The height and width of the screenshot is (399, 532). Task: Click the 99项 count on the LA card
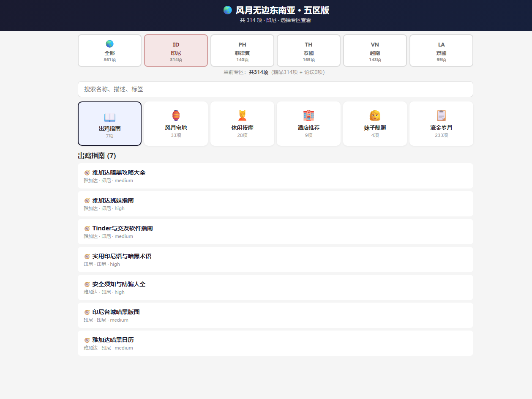click(441, 60)
